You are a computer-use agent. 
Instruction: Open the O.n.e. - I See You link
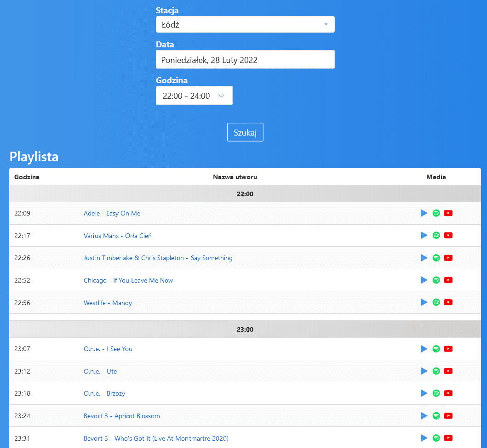click(108, 349)
